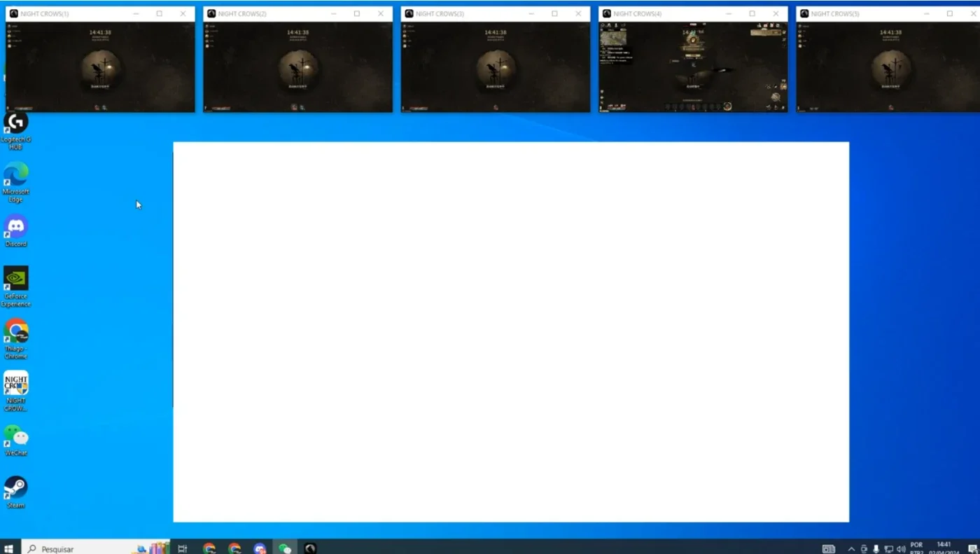Close the NIGHT CROWS(1) window
980x554 pixels.
(183, 13)
